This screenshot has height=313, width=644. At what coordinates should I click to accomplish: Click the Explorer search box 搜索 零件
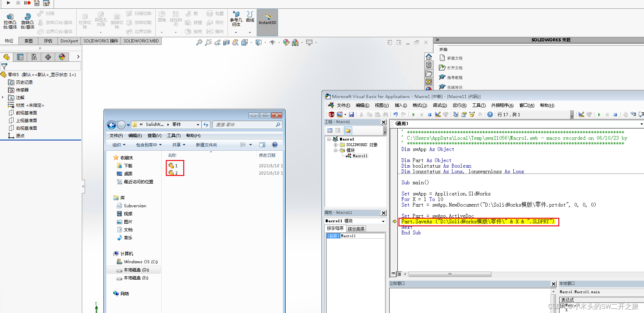[247, 125]
